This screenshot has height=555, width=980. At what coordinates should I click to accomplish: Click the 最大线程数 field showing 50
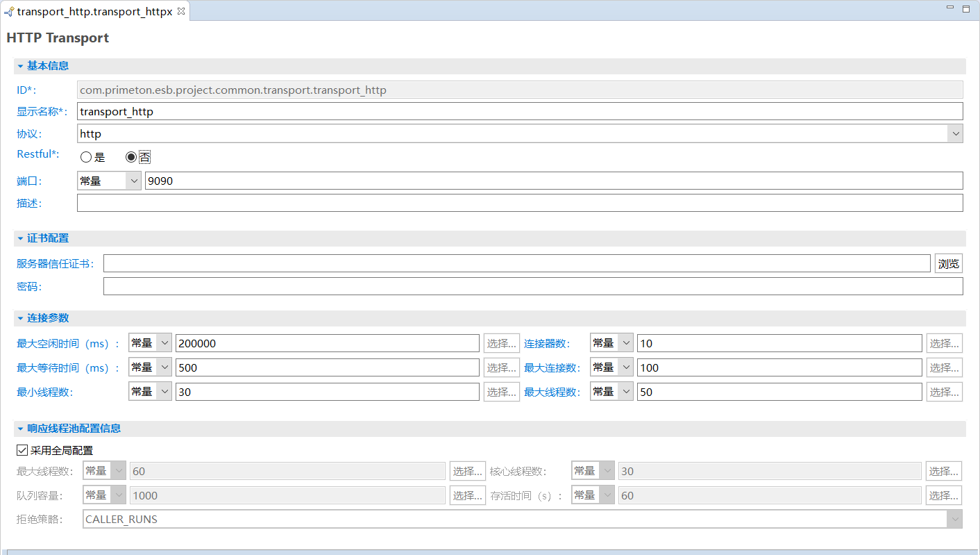[x=779, y=392]
